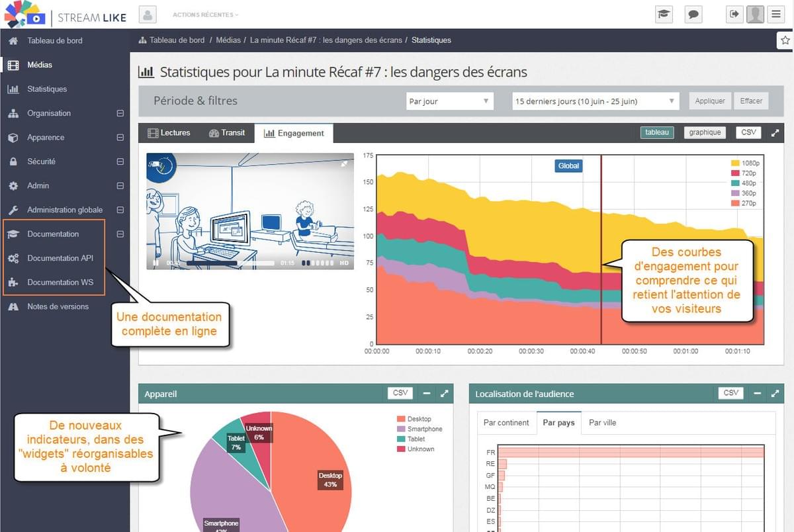794x532 pixels.
Task: Toggle the 720p legend series
Action: (x=742, y=173)
